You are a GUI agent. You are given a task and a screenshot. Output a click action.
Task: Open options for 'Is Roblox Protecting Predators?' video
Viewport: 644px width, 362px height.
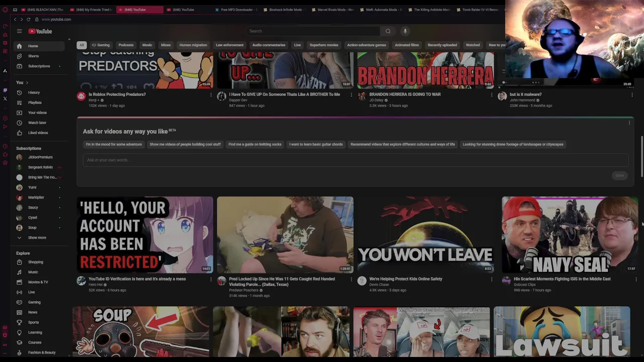[x=211, y=95]
